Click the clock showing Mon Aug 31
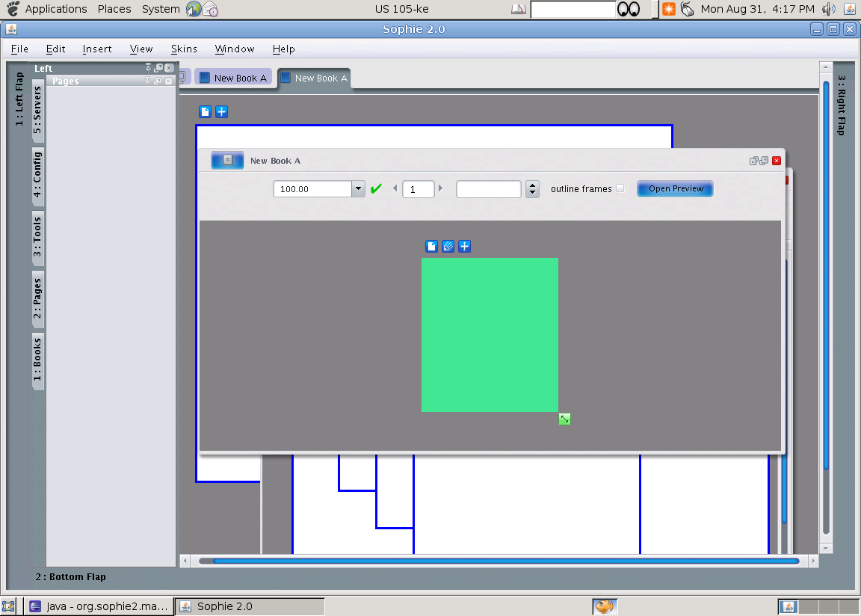The width and height of the screenshot is (861, 616). click(757, 9)
